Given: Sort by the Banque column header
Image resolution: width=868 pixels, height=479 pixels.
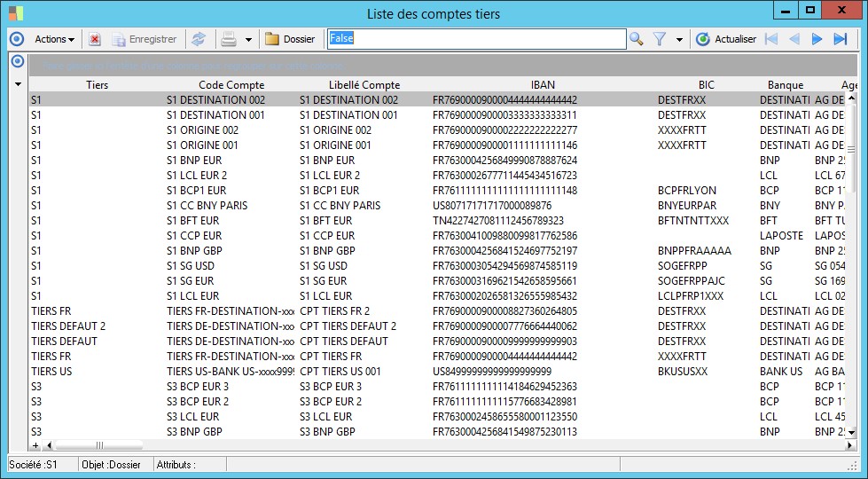Looking at the screenshot, I should (x=785, y=85).
